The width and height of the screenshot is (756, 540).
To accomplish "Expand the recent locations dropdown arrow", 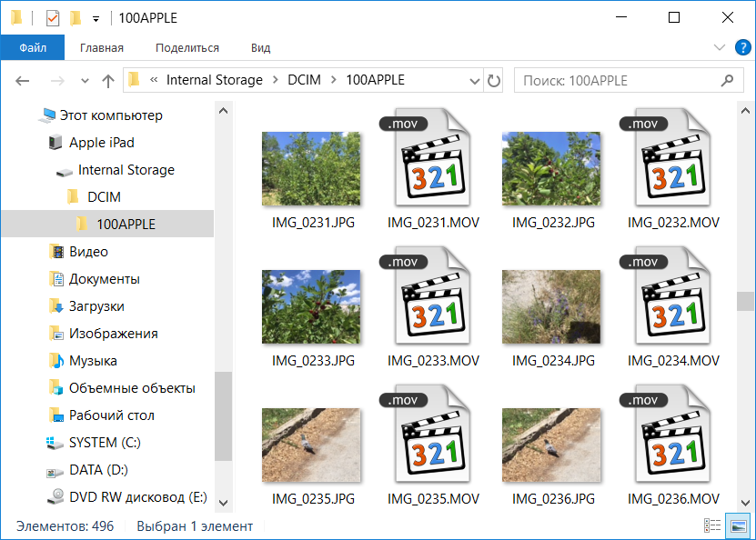I will tap(86, 80).
